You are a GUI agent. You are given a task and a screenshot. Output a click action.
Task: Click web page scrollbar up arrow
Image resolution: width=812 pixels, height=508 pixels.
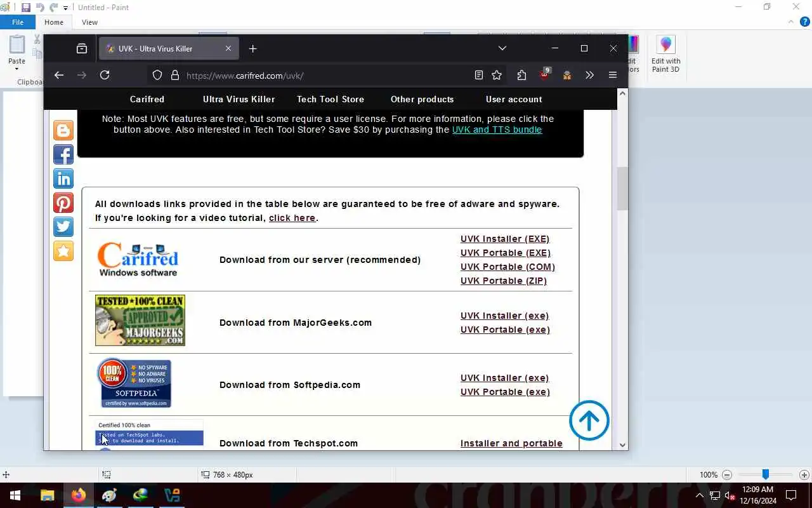click(622, 93)
